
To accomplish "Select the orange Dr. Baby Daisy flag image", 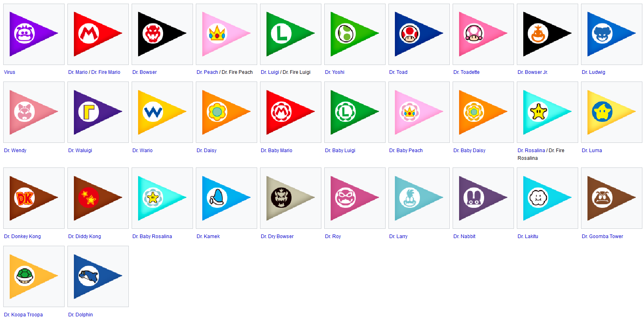I will click(483, 112).
